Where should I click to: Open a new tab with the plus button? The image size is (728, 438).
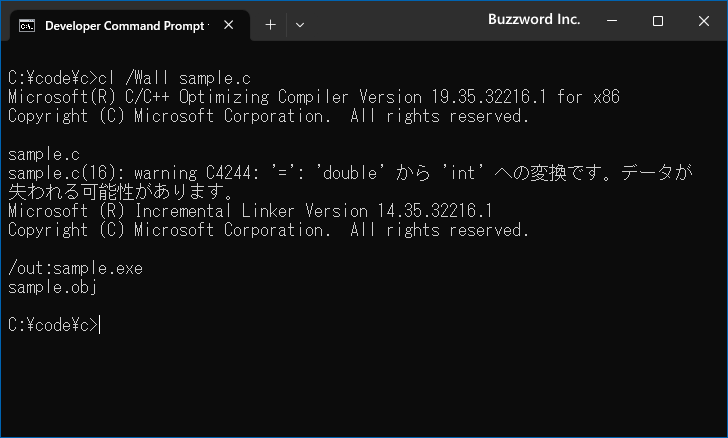pyautogui.click(x=270, y=25)
